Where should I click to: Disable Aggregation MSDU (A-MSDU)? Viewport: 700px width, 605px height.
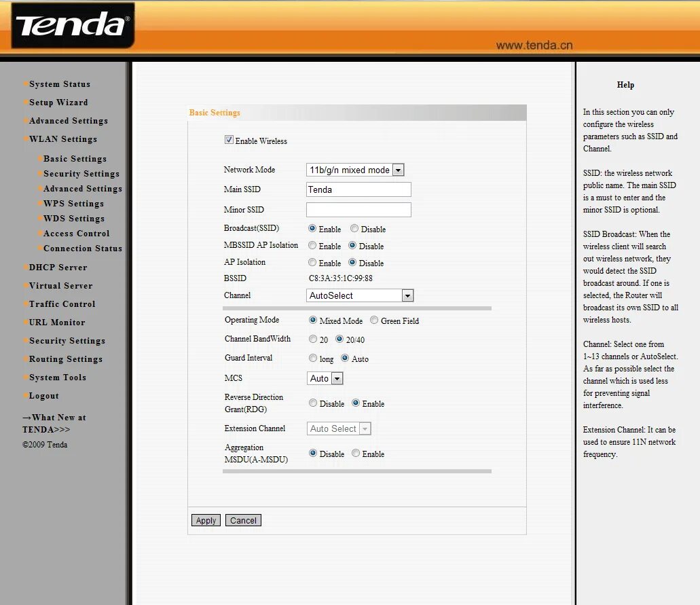coord(313,453)
